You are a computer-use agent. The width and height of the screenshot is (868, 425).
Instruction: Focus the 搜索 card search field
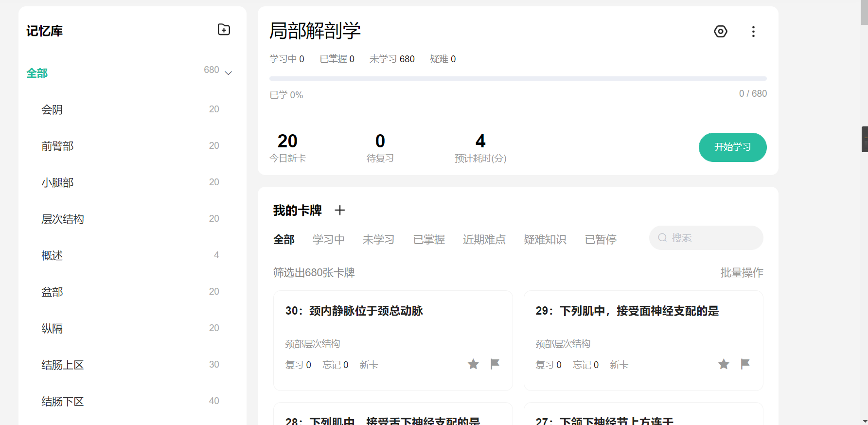tap(706, 238)
